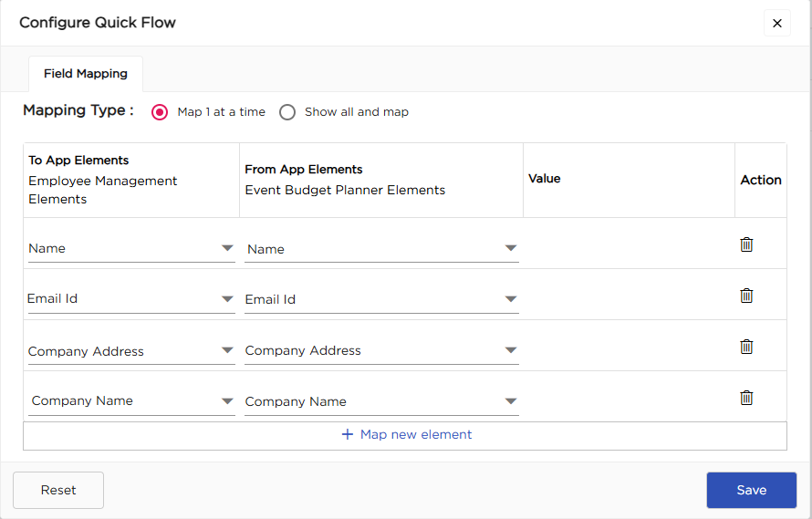Open To App Company Name dropdown

[x=131, y=401]
